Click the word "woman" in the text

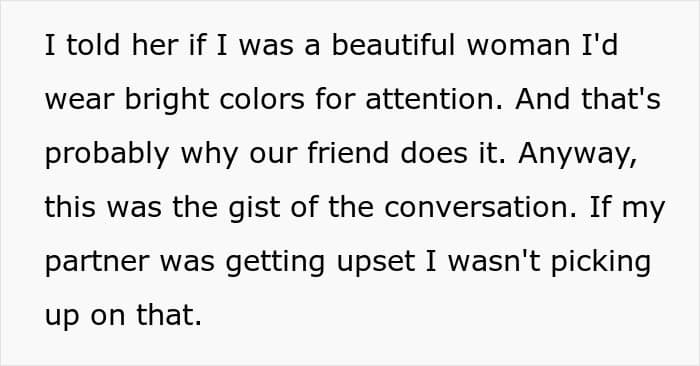pos(518,46)
